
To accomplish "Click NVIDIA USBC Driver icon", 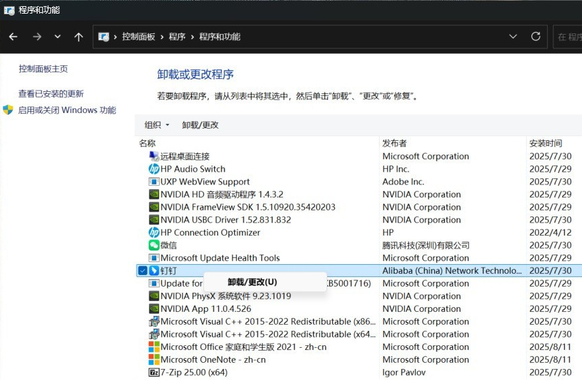I will [x=154, y=220].
